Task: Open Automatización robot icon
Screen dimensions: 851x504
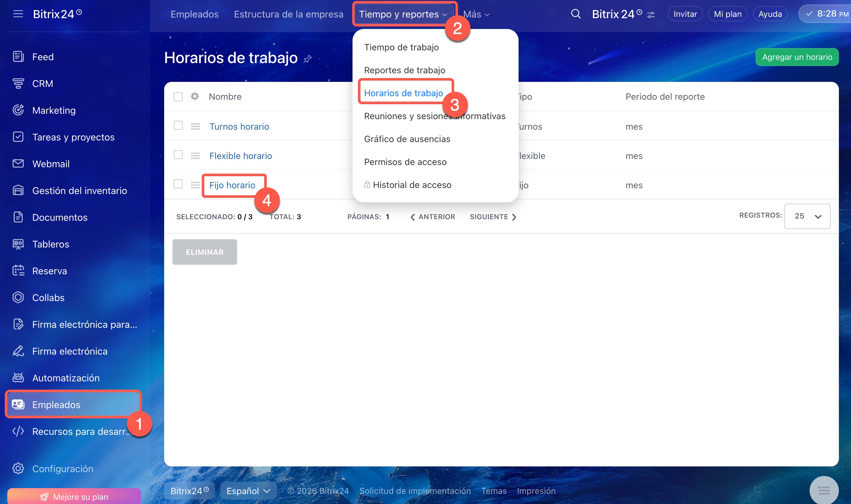Action: (x=18, y=378)
